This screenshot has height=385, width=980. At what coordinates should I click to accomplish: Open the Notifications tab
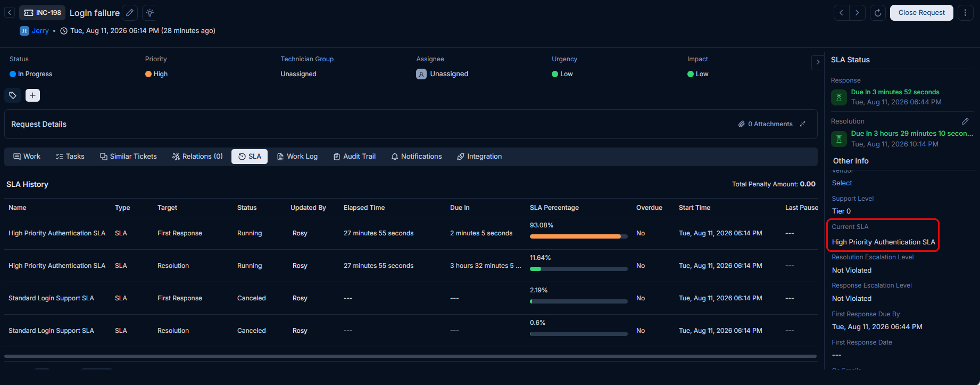(x=417, y=157)
